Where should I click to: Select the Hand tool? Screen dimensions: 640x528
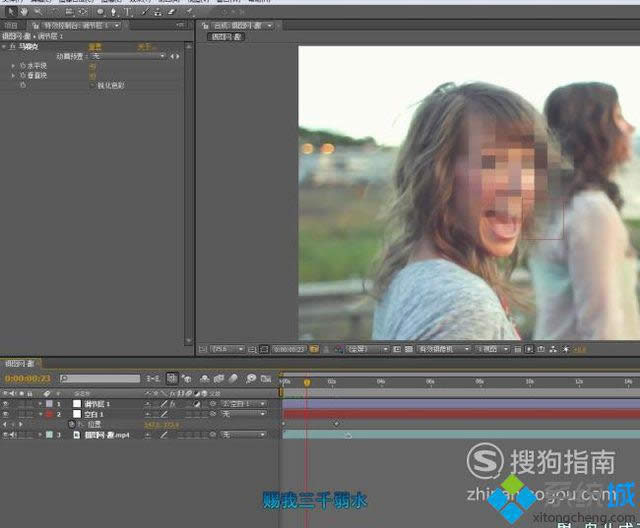[x=24, y=11]
